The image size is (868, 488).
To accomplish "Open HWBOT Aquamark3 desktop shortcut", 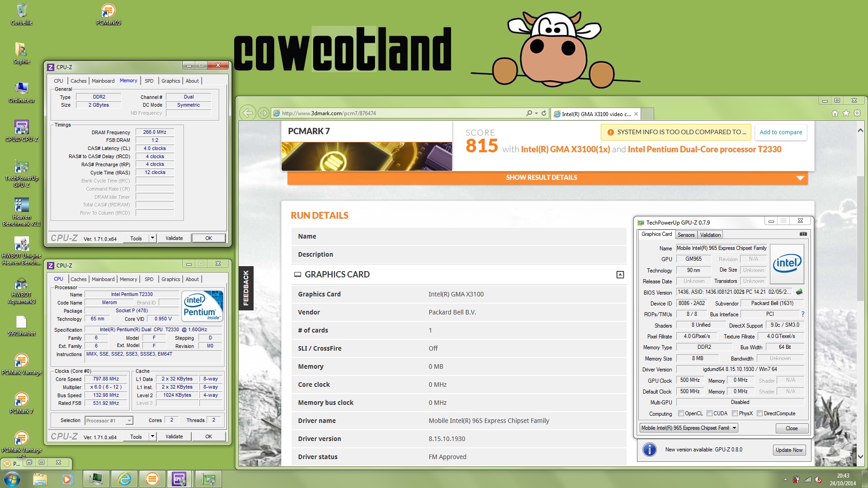I will click(x=21, y=290).
